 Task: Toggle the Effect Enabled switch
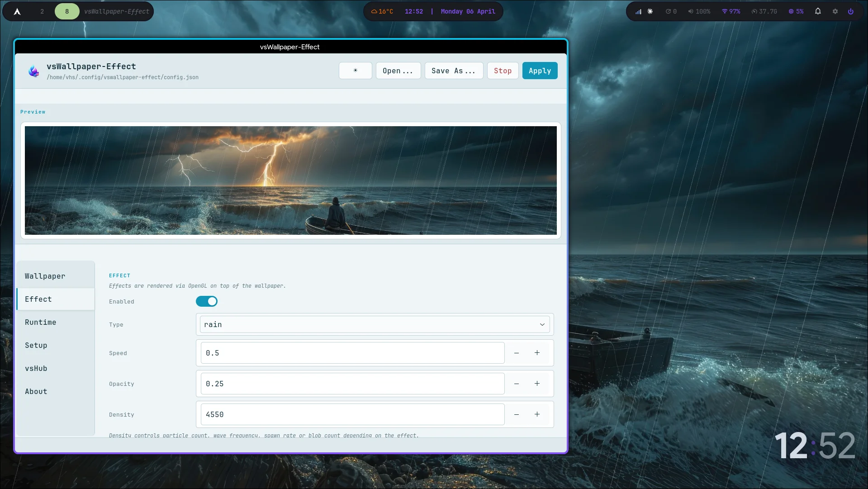207,301
